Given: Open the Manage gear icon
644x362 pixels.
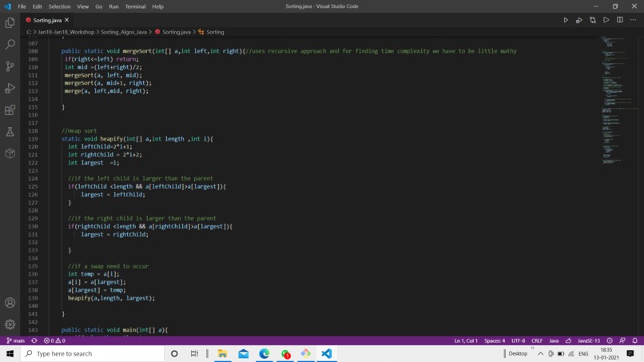Looking at the screenshot, I should coord(10,324).
